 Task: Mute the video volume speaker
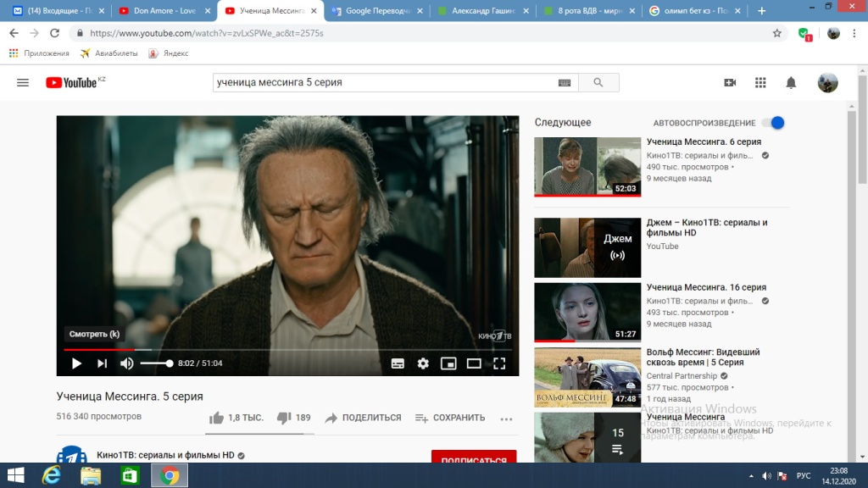(x=127, y=363)
